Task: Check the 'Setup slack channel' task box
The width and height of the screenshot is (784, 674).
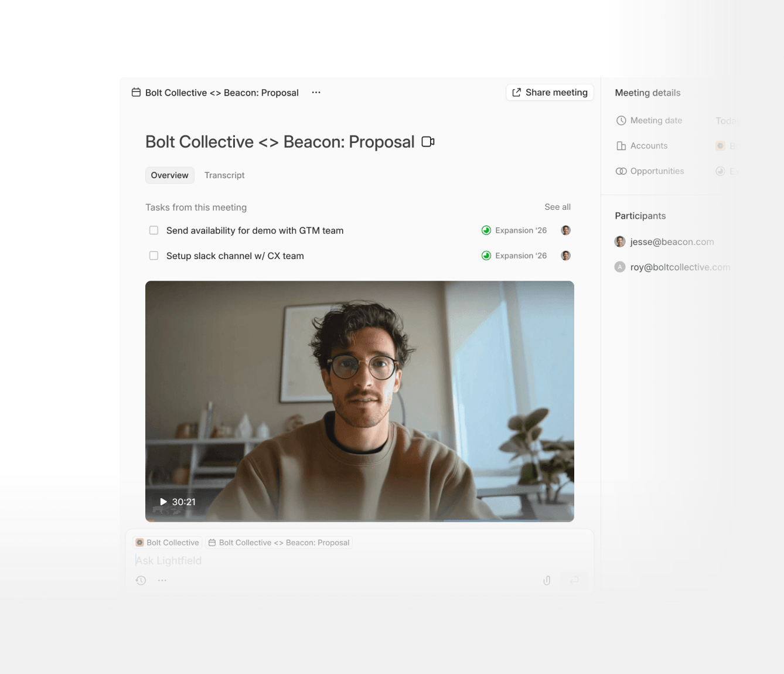Action: click(x=154, y=256)
